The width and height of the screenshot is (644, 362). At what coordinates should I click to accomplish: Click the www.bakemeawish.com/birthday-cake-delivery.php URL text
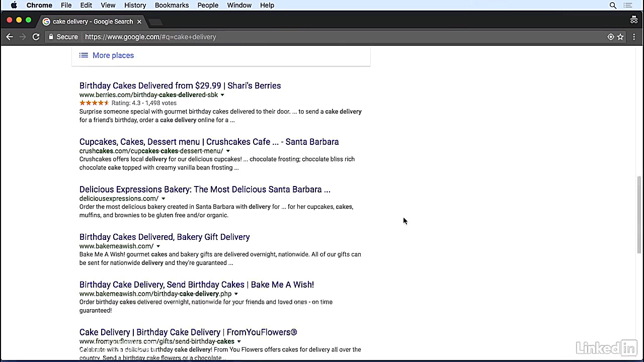pos(155,294)
